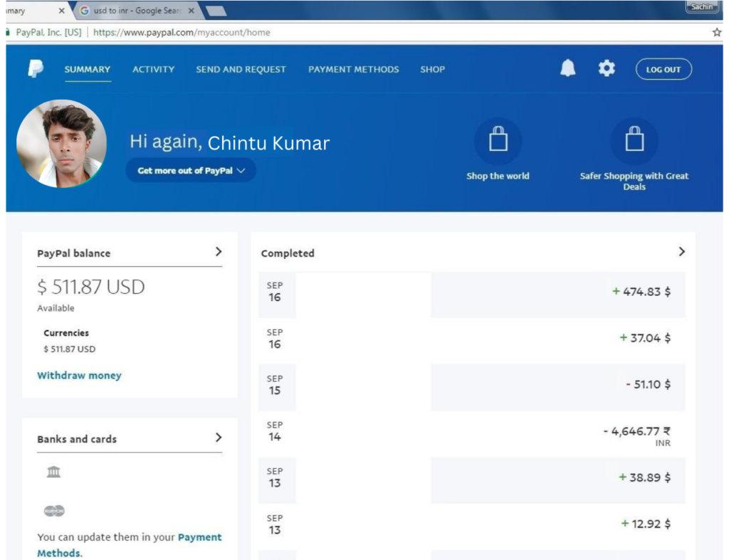
Task: Click the Shop the world label
Action: [x=498, y=176]
